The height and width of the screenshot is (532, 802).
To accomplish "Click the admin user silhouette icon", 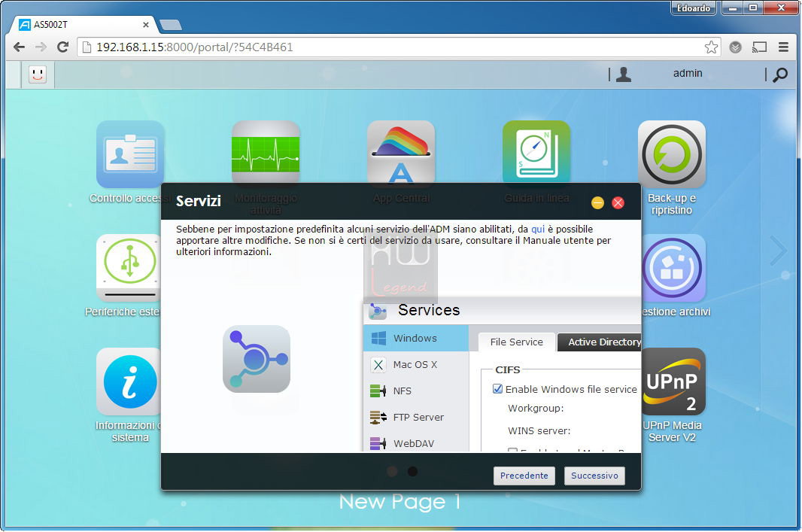I will coord(624,74).
